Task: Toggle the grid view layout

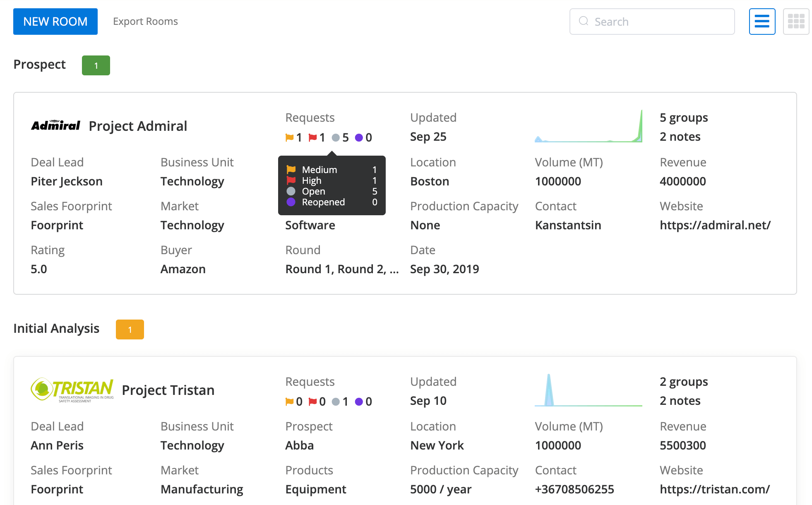Action: 796,21
